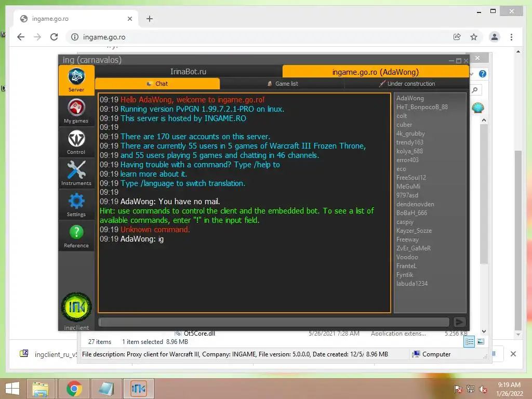The image size is (532, 399).
Task: Switch Explorer to large icons view
Action: (x=481, y=342)
